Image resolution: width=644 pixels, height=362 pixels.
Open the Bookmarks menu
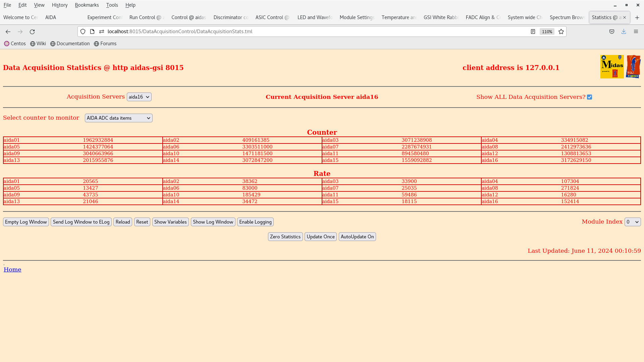coord(87,5)
